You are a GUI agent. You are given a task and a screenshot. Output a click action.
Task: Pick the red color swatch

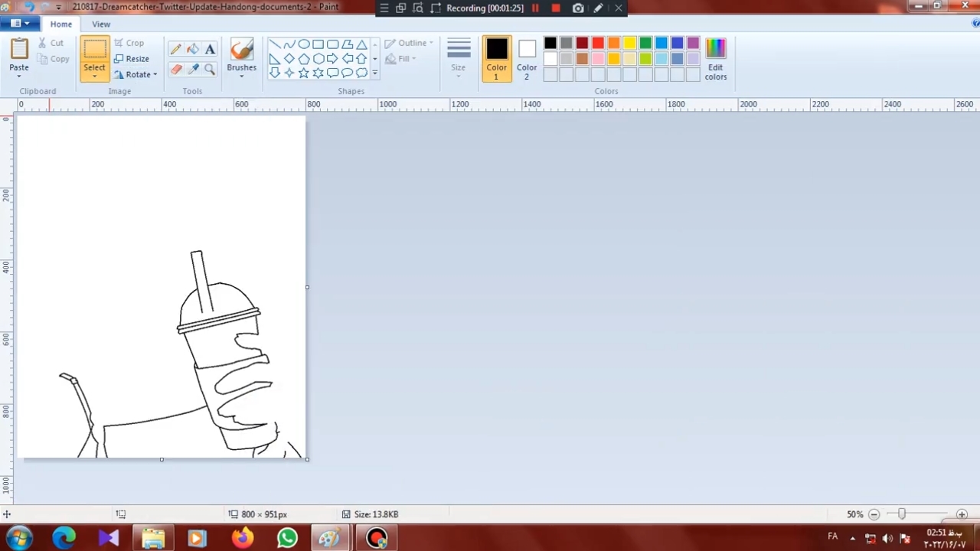[598, 43]
